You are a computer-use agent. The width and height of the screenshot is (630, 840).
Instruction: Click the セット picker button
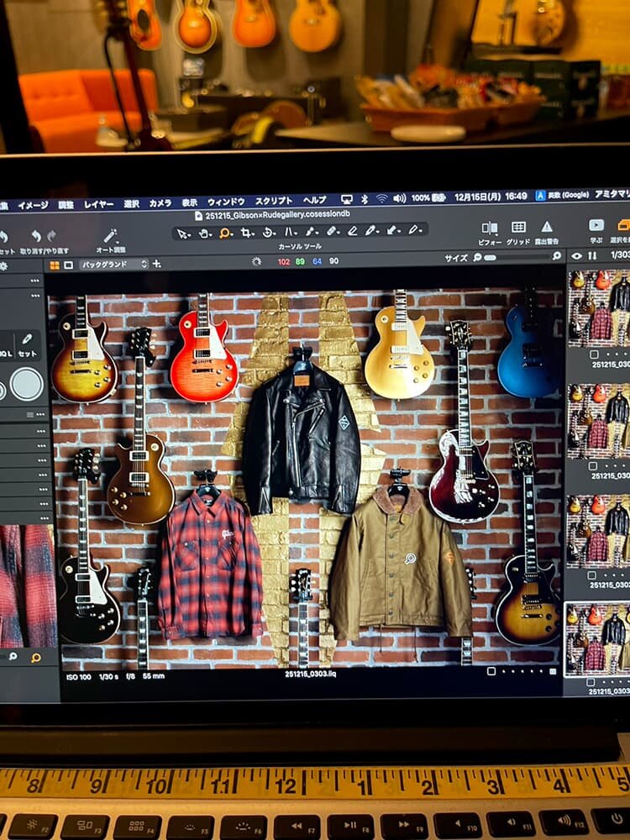click(x=27, y=344)
